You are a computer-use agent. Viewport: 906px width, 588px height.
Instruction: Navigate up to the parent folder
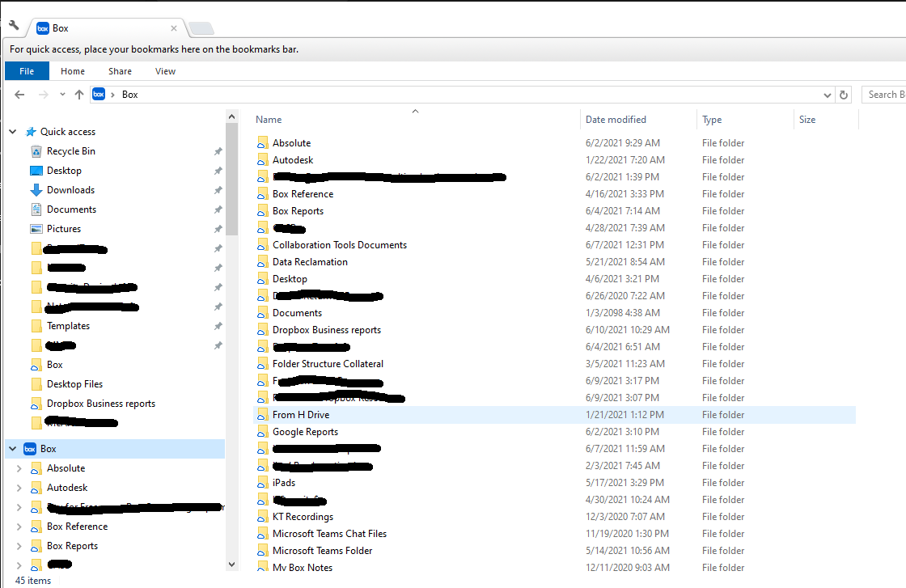pos(78,94)
